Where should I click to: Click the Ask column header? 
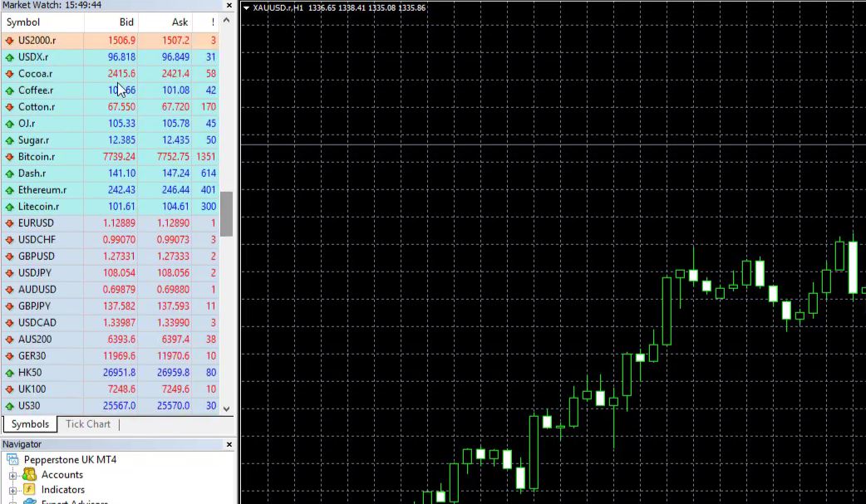coord(180,22)
